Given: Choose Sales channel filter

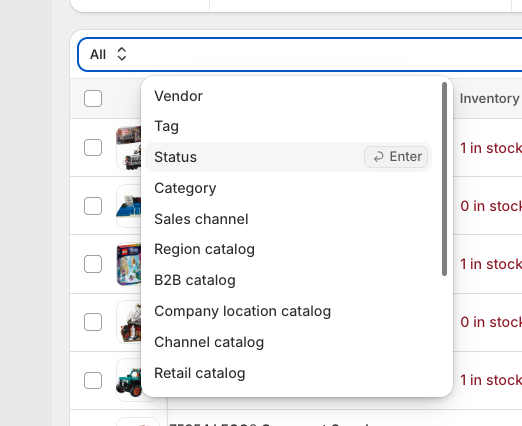Looking at the screenshot, I should [x=288, y=219].
